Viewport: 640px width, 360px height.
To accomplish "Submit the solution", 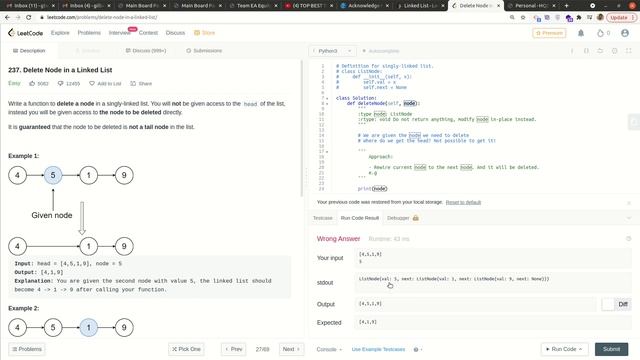I will pos(611,349).
